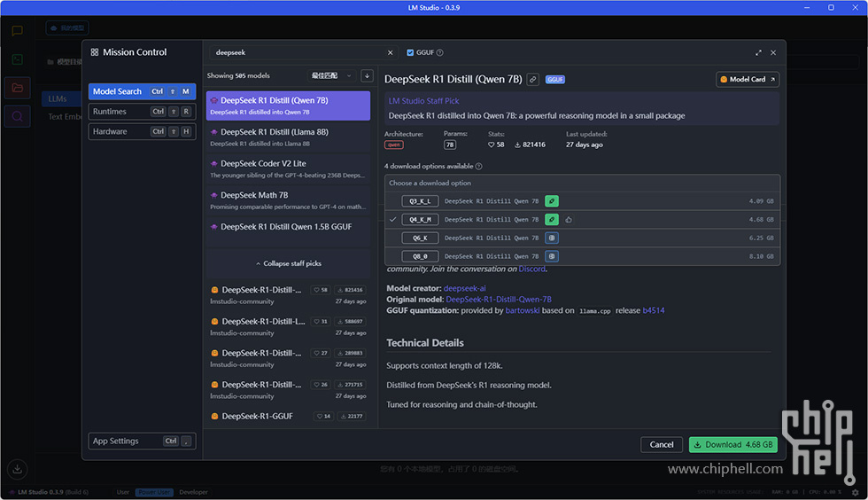The height and width of the screenshot is (500, 868).
Task: Click the green rocket icon on Q4_K_M row
Action: (551, 220)
